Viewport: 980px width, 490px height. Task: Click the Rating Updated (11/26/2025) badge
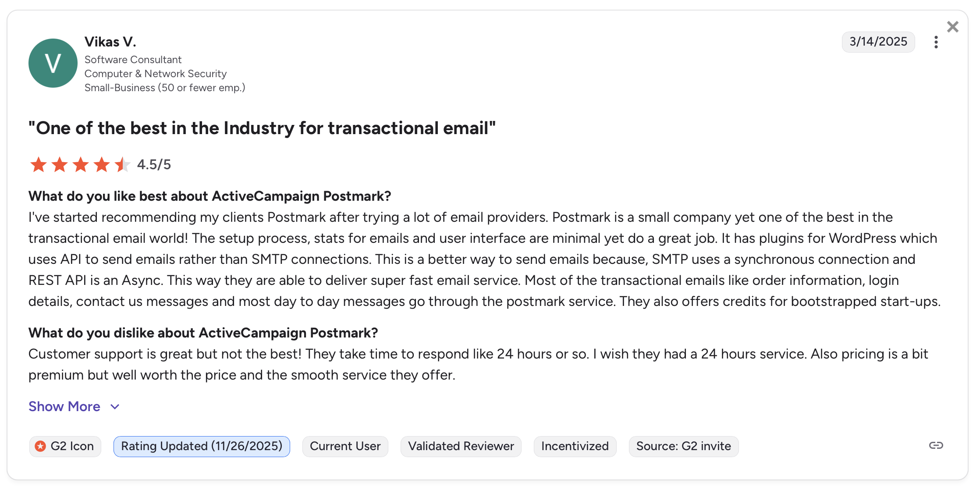click(202, 446)
